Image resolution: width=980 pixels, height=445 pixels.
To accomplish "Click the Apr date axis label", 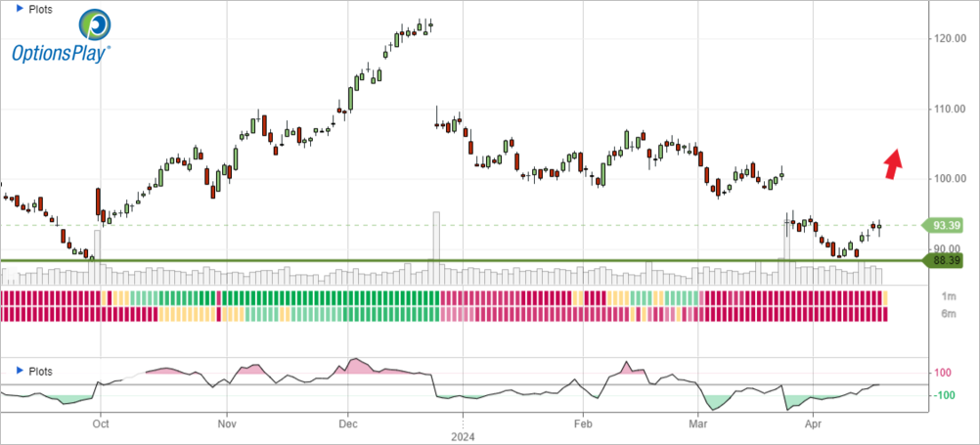I will pyautogui.click(x=813, y=423).
